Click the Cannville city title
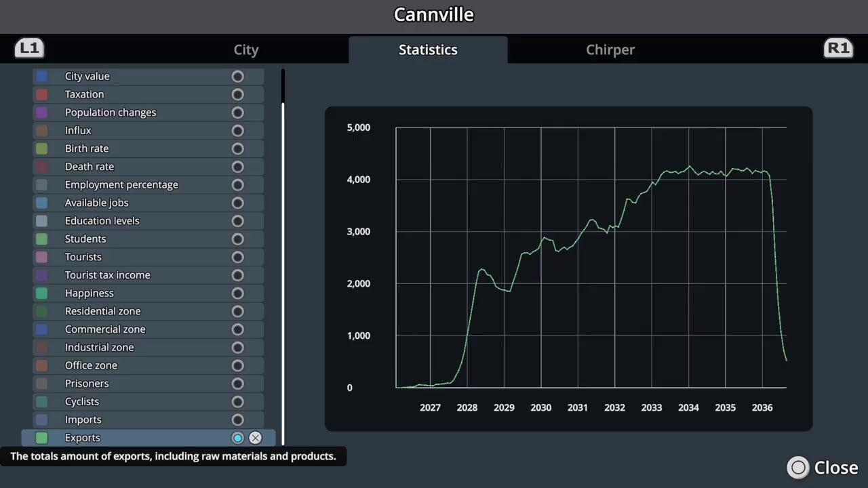This screenshot has height=488, width=868. pos(434,14)
